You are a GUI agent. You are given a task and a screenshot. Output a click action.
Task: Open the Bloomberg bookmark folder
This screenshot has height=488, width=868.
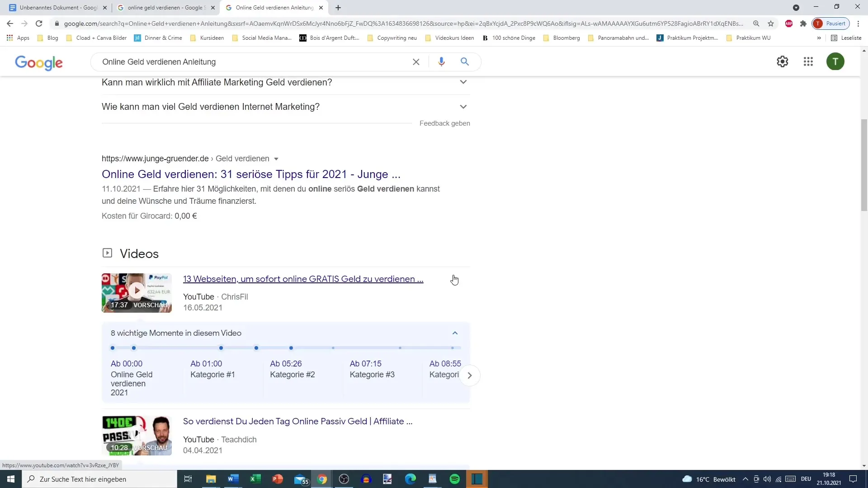click(561, 38)
